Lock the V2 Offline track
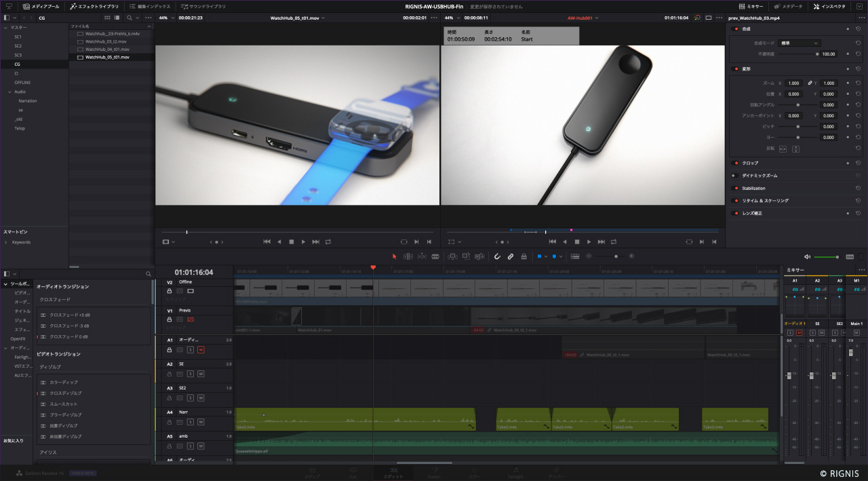 pyautogui.click(x=169, y=291)
